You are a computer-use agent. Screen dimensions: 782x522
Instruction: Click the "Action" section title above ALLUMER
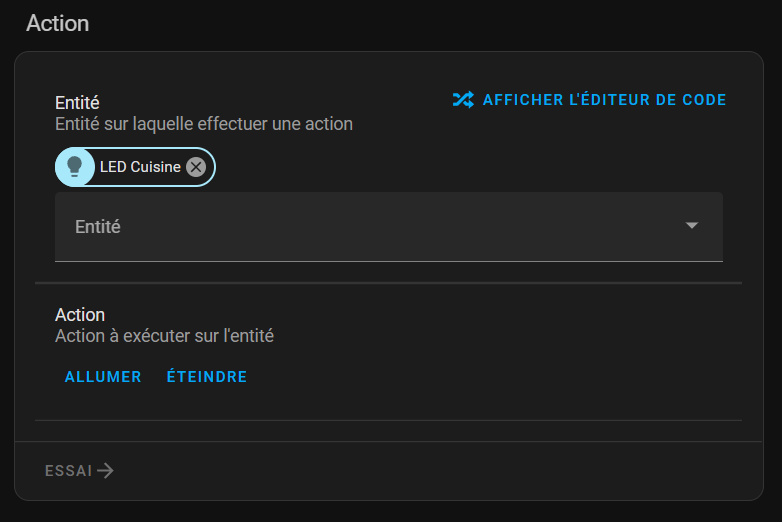80,315
